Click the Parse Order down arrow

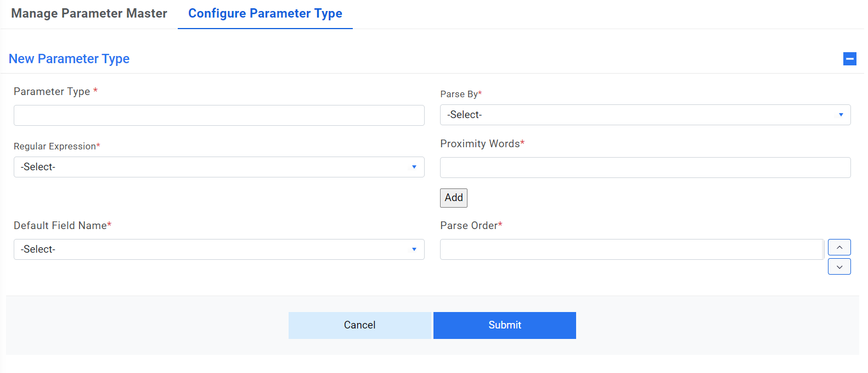[839, 266]
